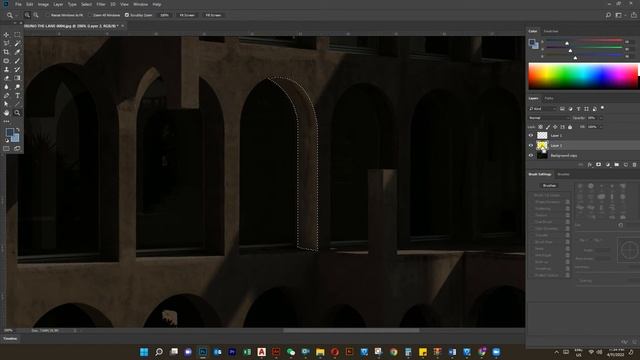Select the Pen tool
This screenshot has height=360, width=640.
point(6,96)
